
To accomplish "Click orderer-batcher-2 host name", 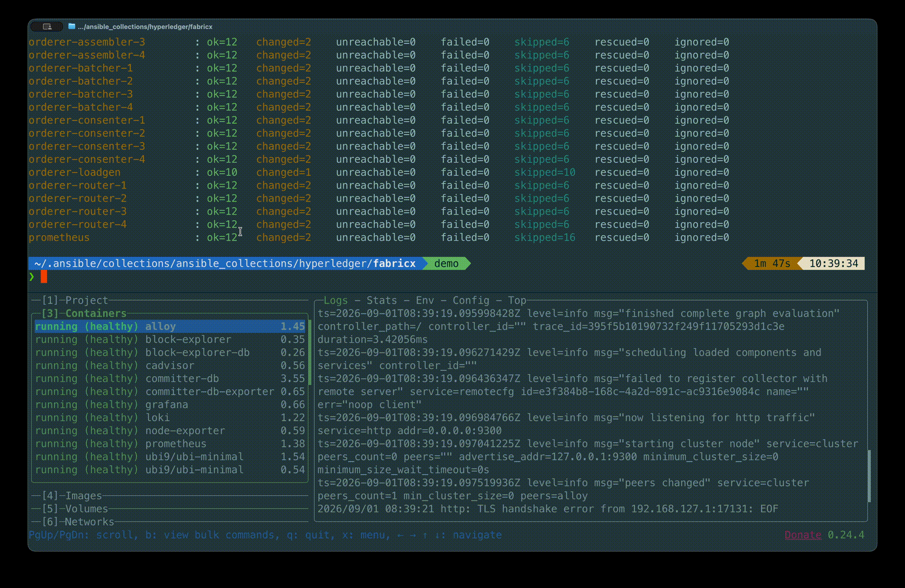I will [81, 81].
